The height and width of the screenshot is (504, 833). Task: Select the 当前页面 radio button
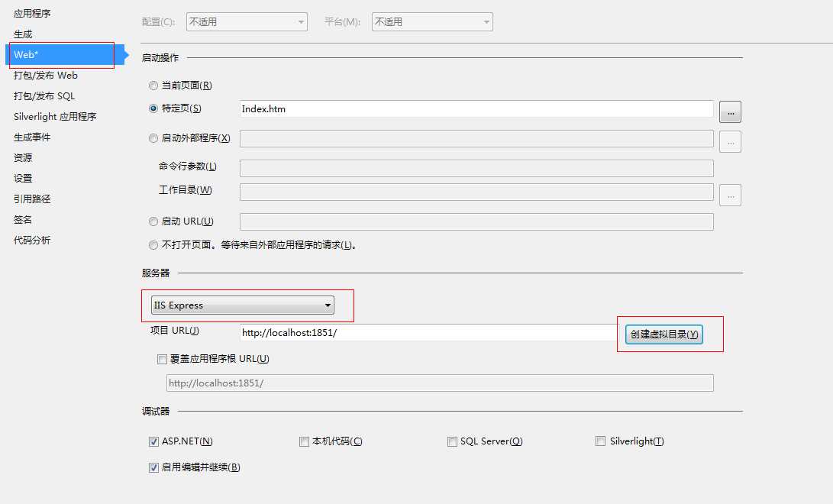click(x=153, y=86)
